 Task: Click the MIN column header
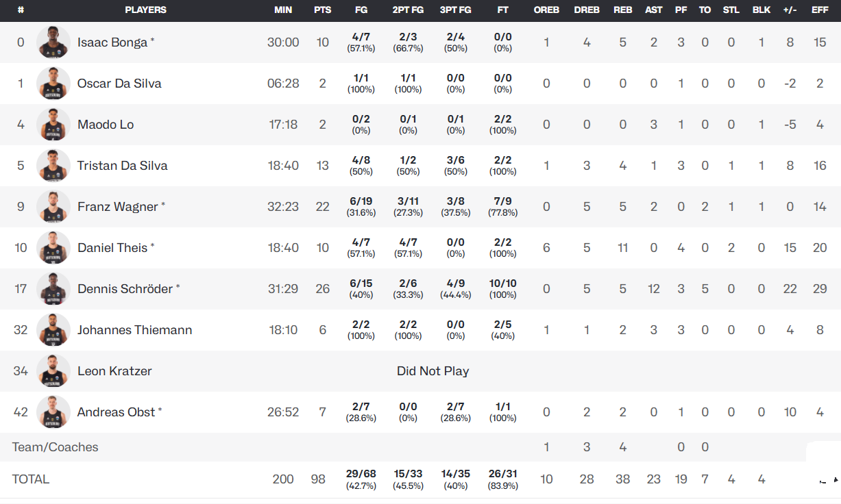(x=283, y=10)
